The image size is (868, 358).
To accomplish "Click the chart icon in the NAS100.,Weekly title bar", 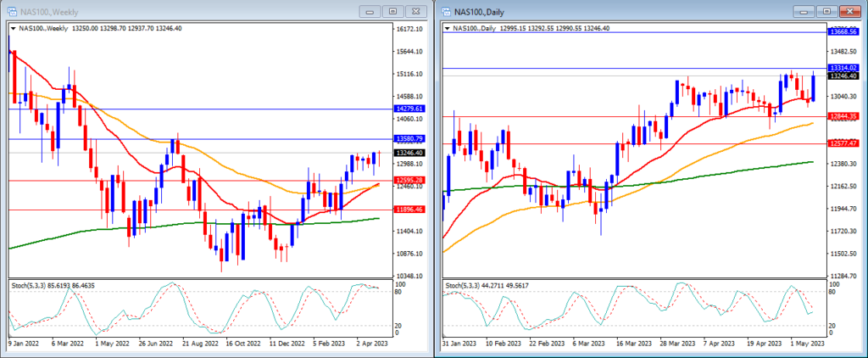I will (12, 12).
